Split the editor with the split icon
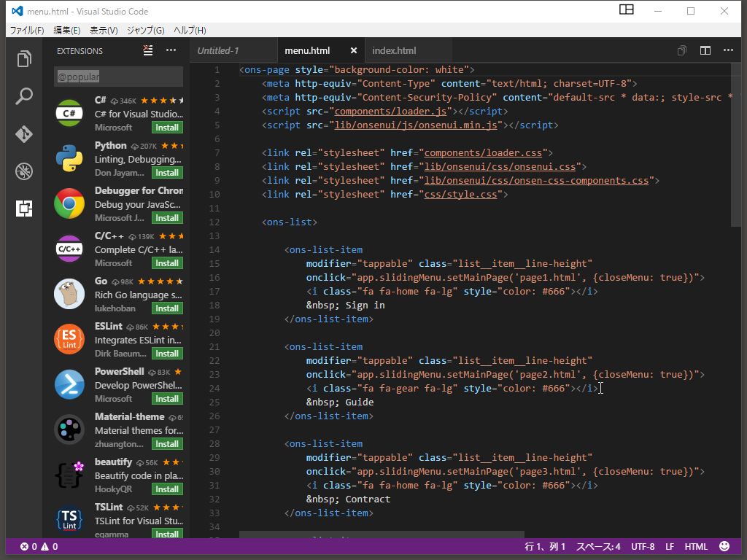The width and height of the screenshot is (747, 560). coord(705,50)
